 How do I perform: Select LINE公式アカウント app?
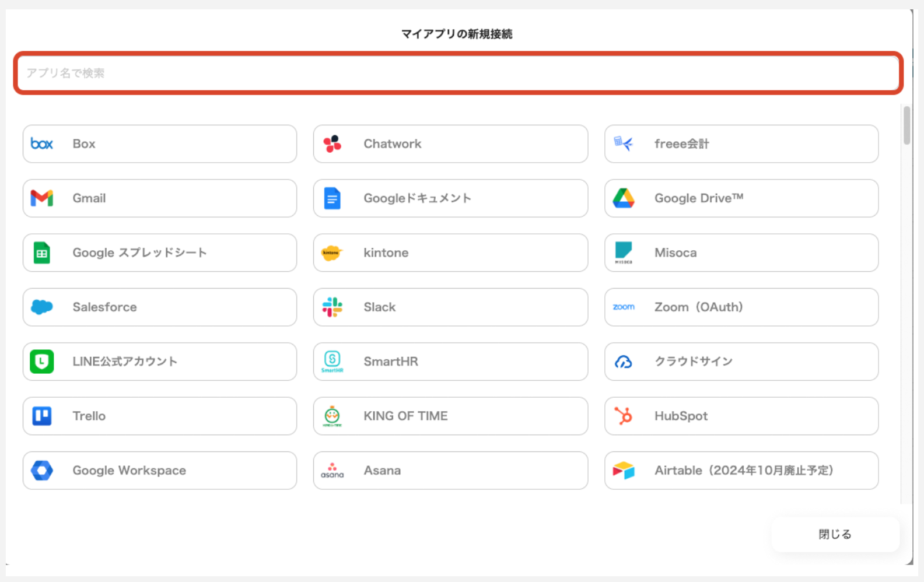click(x=159, y=362)
